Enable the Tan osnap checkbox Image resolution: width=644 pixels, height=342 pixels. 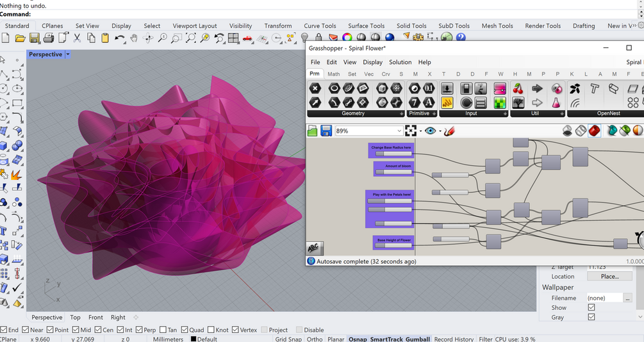163,330
